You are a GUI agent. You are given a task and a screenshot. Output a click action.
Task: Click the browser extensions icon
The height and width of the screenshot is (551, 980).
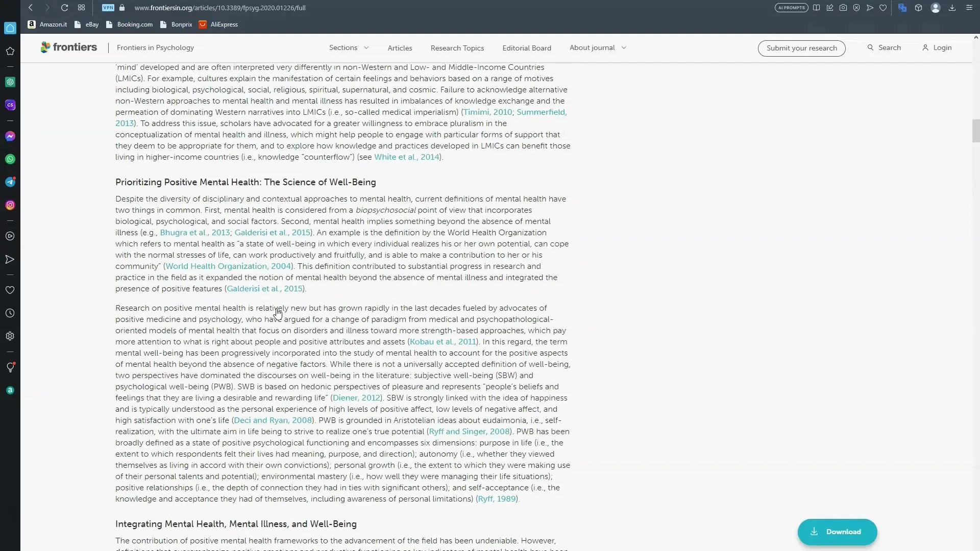[x=918, y=8]
